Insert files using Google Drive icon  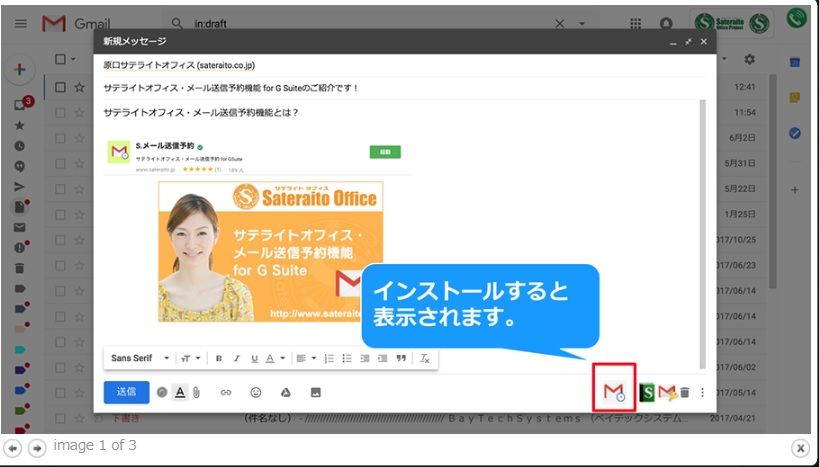(286, 392)
